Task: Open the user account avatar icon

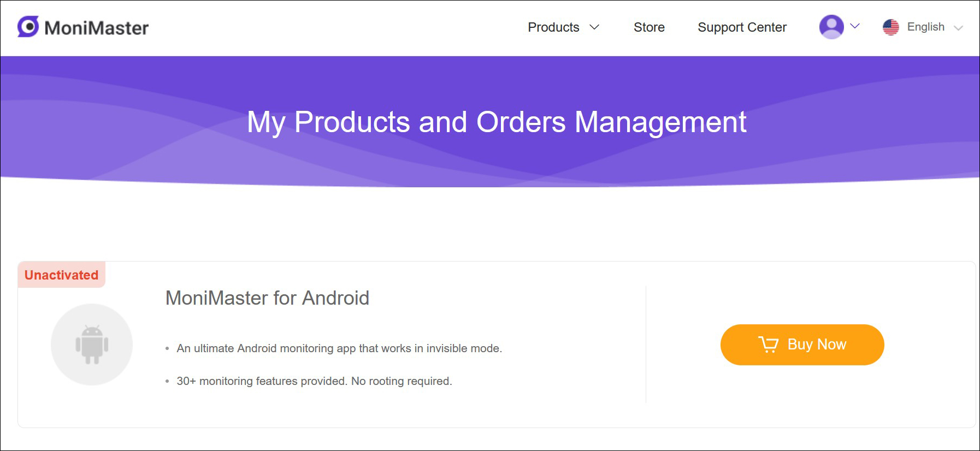Action: (831, 27)
